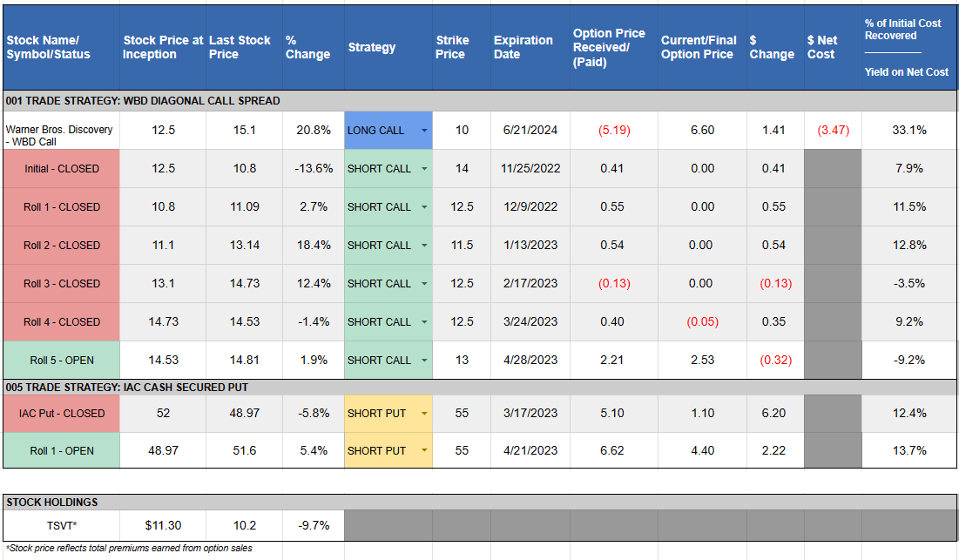Select the '6/21/2024' expiration date cell
The height and width of the screenshot is (560, 959).
click(x=530, y=131)
